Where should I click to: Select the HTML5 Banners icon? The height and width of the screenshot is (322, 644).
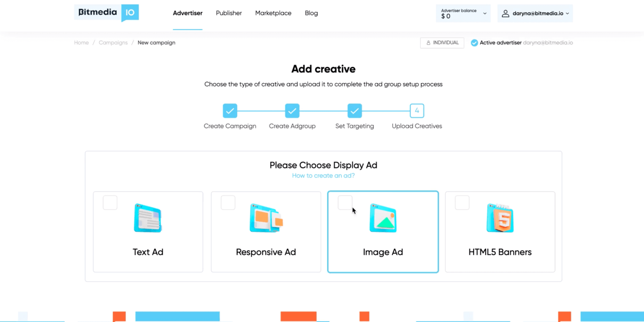click(x=500, y=218)
